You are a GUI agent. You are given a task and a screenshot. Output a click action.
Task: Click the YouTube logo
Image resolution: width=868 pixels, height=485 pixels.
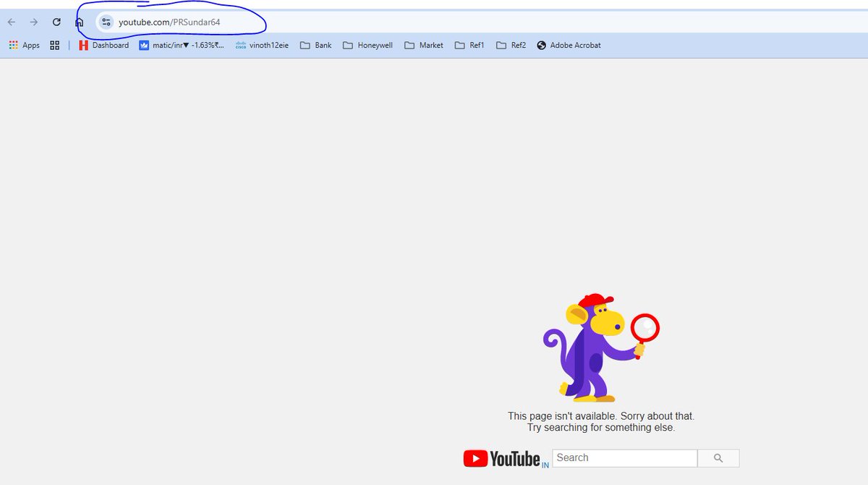[506, 459]
